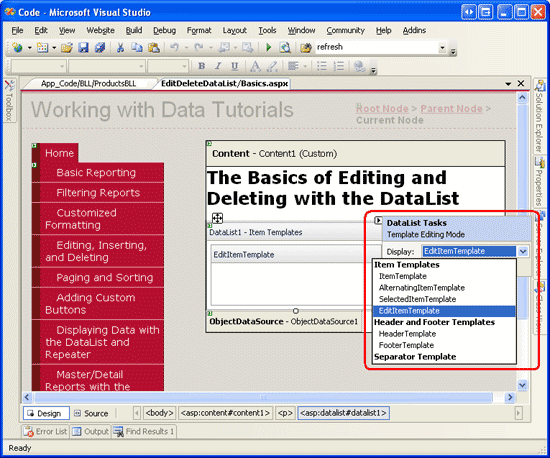Image resolution: width=550 pixels, height=458 pixels.
Task: Toggle Underline formatting button
Action: coord(234,66)
